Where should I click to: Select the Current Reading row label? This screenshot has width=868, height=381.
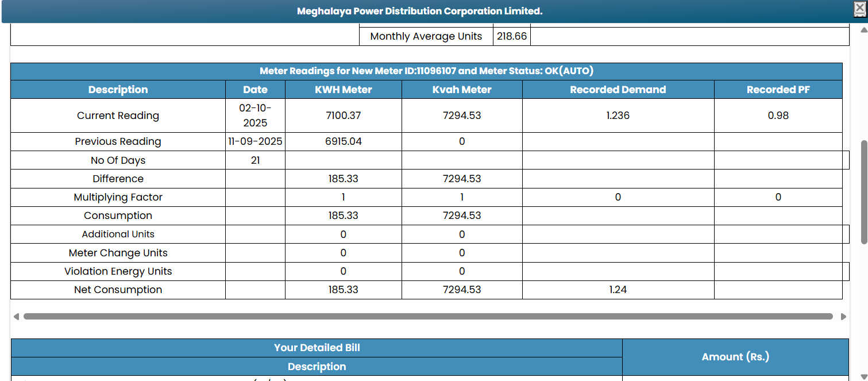tap(118, 116)
